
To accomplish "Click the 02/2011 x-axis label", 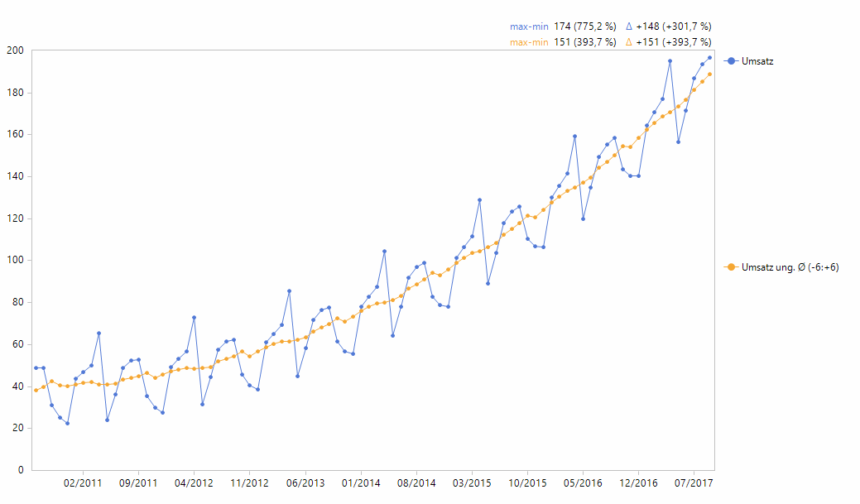I will [x=82, y=482].
